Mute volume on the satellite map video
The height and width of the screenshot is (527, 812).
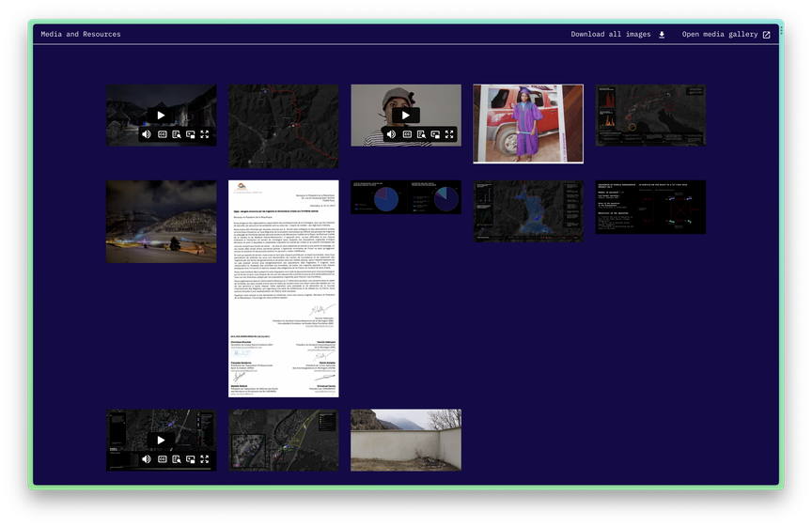coord(147,459)
